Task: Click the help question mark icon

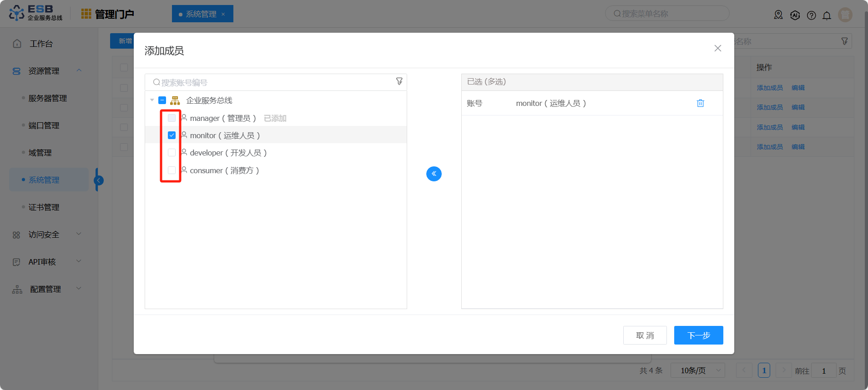Action: [811, 15]
